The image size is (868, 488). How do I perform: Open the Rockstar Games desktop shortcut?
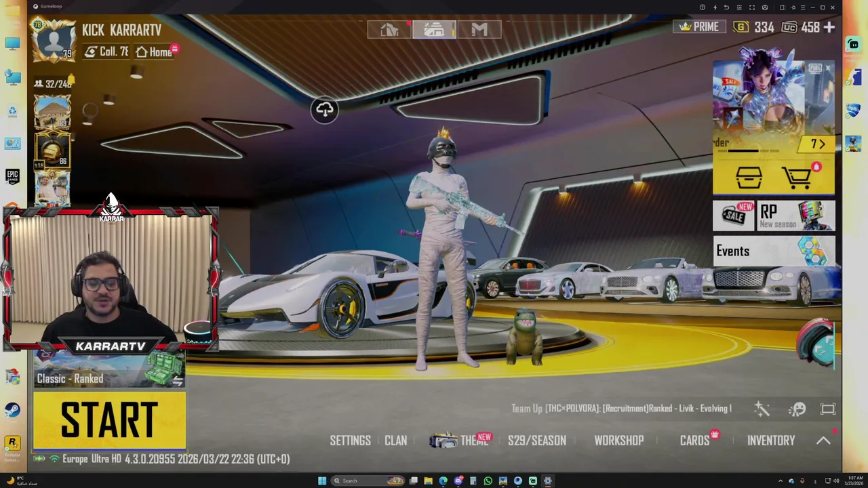coord(12,444)
